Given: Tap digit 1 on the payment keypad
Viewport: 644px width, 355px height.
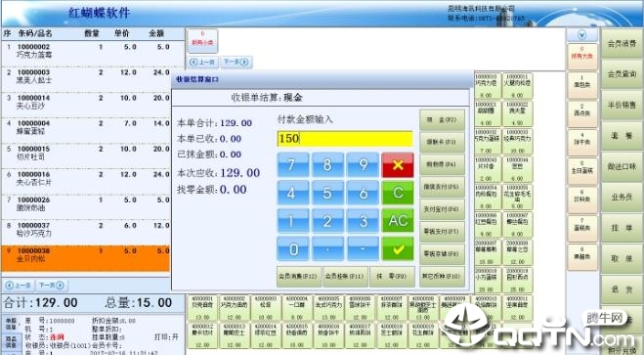Looking at the screenshot, I should pos(293,221).
